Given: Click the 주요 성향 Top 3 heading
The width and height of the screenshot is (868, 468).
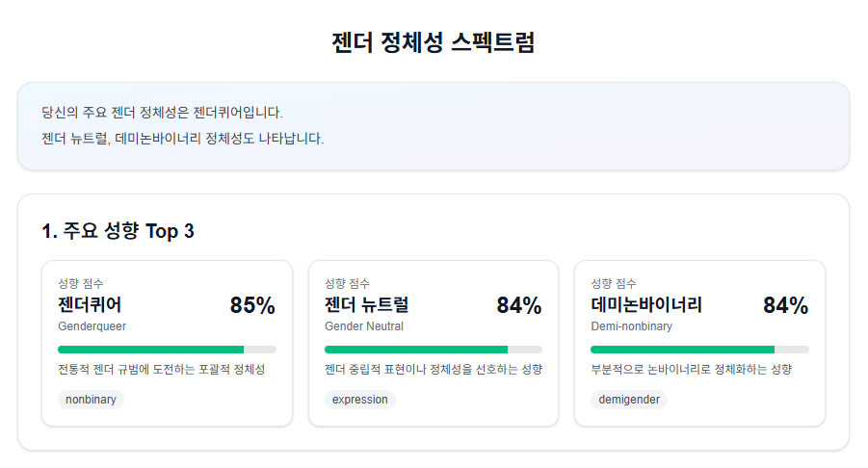Looking at the screenshot, I should click(x=118, y=231).
